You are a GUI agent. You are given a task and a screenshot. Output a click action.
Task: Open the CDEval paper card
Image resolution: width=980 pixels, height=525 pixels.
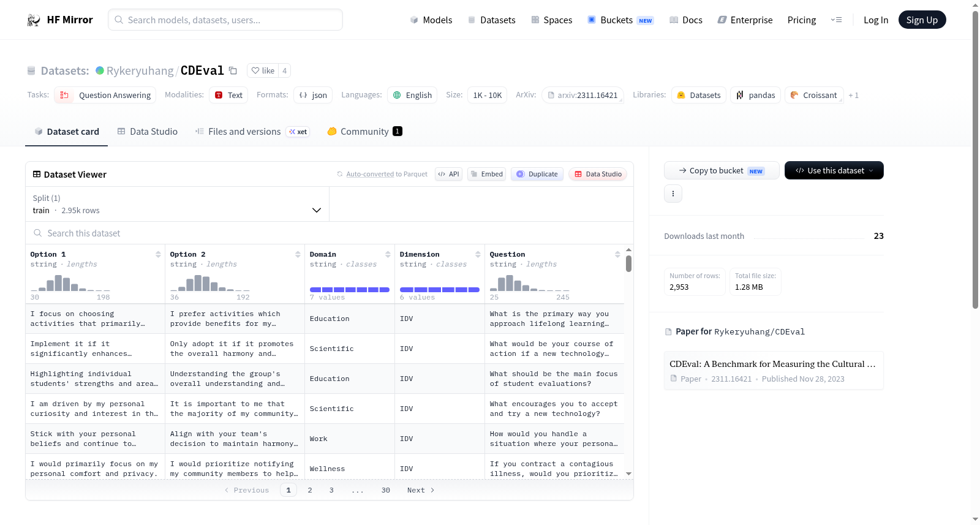click(774, 371)
